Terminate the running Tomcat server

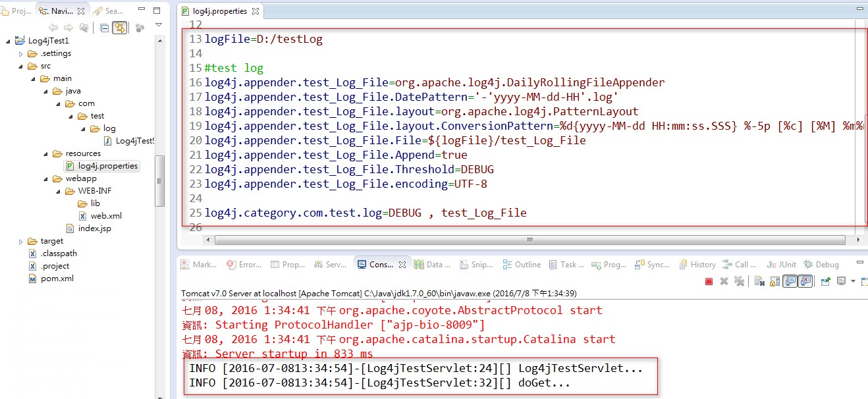(710, 281)
